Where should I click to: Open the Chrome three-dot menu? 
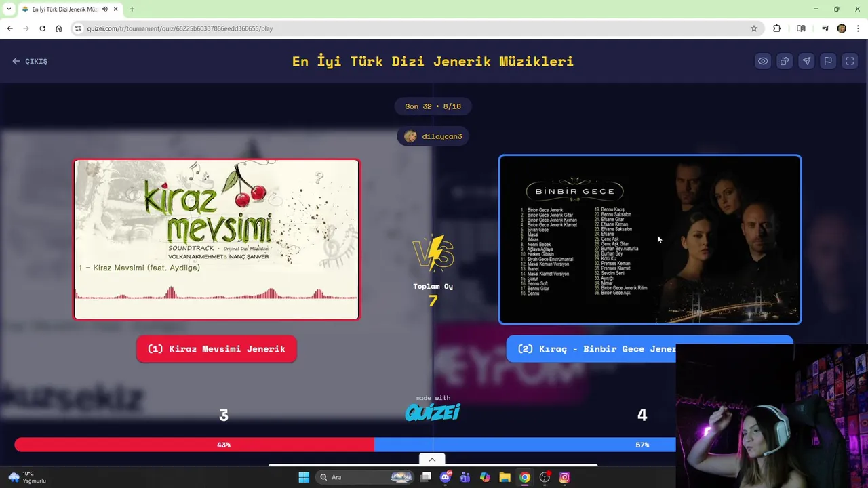tap(858, 28)
